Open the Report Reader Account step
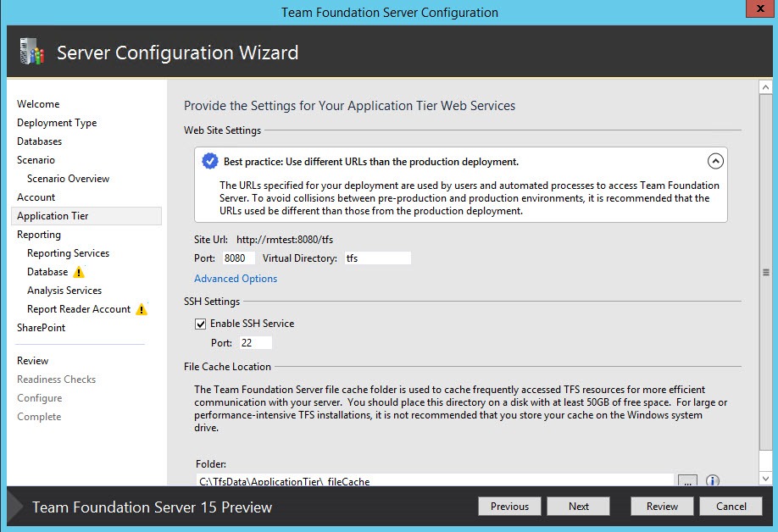The height and width of the screenshot is (532, 778). (79, 309)
